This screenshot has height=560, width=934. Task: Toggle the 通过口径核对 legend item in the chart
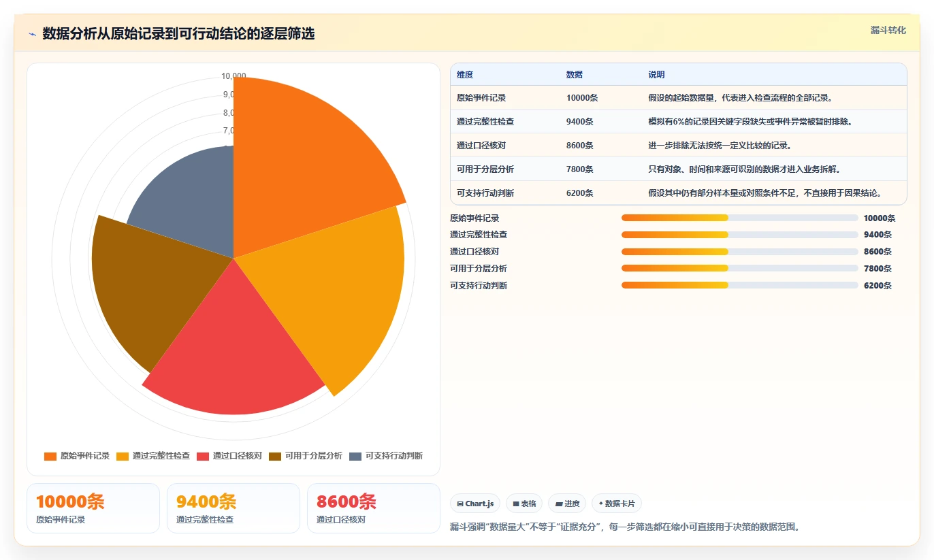(x=229, y=456)
